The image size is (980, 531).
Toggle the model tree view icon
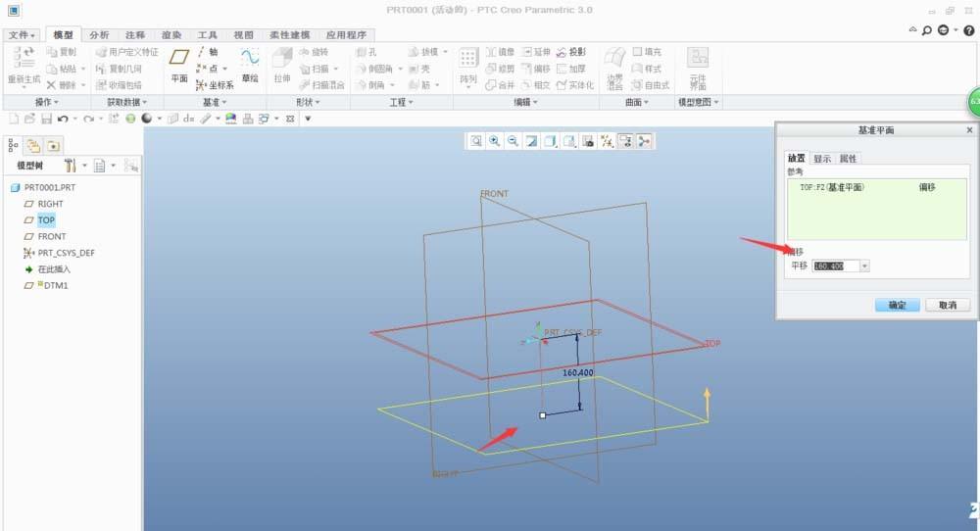coord(13,146)
